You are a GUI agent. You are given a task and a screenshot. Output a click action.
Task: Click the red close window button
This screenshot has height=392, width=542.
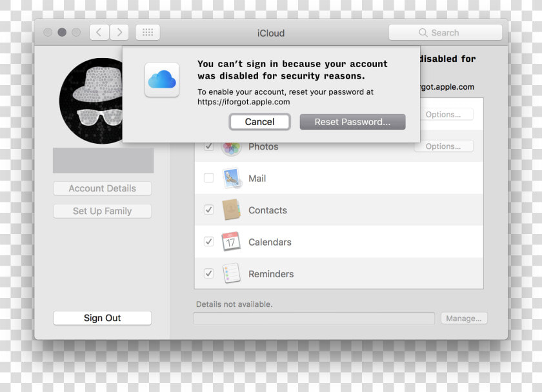pos(48,32)
